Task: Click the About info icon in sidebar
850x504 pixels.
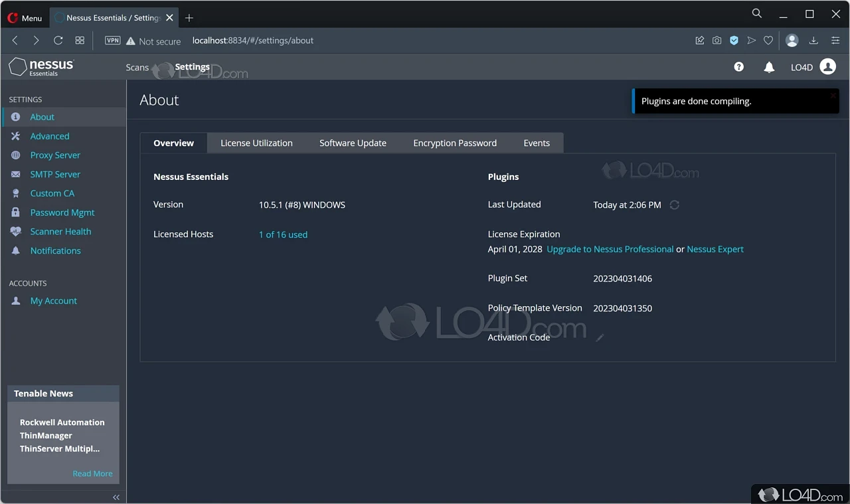Action: [x=16, y=117]
